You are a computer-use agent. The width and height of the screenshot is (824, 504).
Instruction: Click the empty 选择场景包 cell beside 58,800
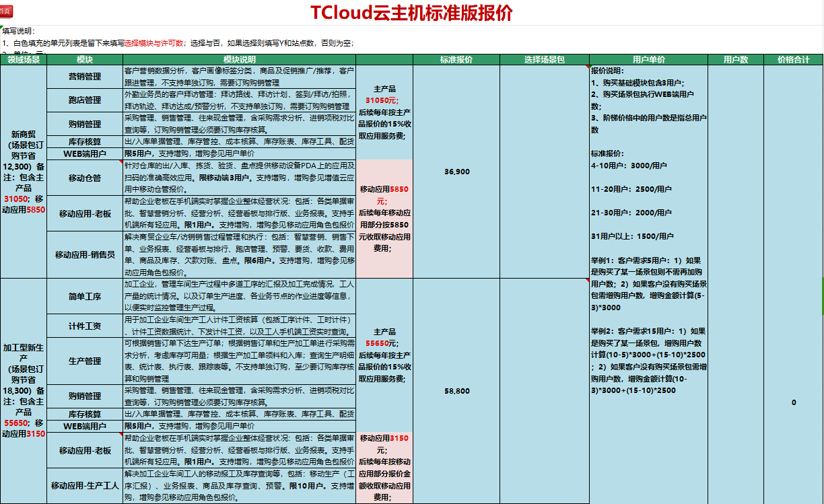tap(545, 390)
